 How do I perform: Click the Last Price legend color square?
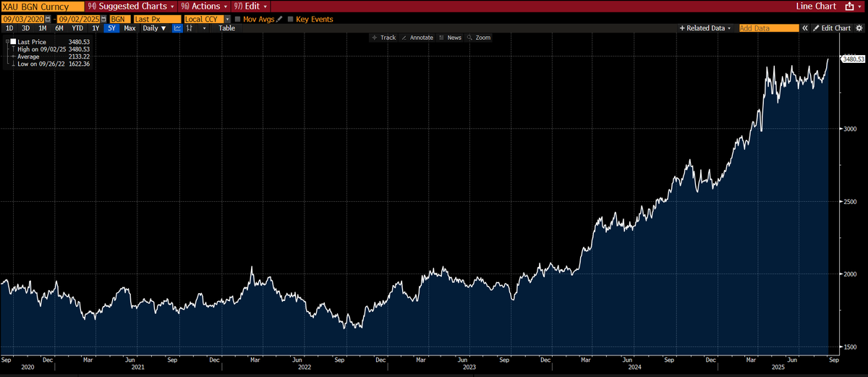(13, 42)
